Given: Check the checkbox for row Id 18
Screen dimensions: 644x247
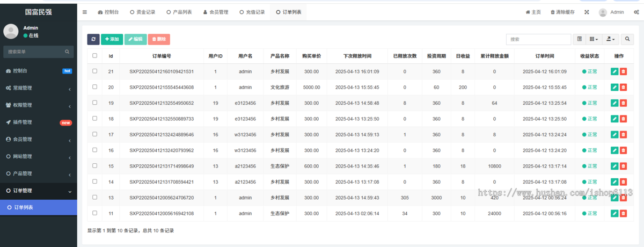Looking at the screenshot, I should pos(95,119).
